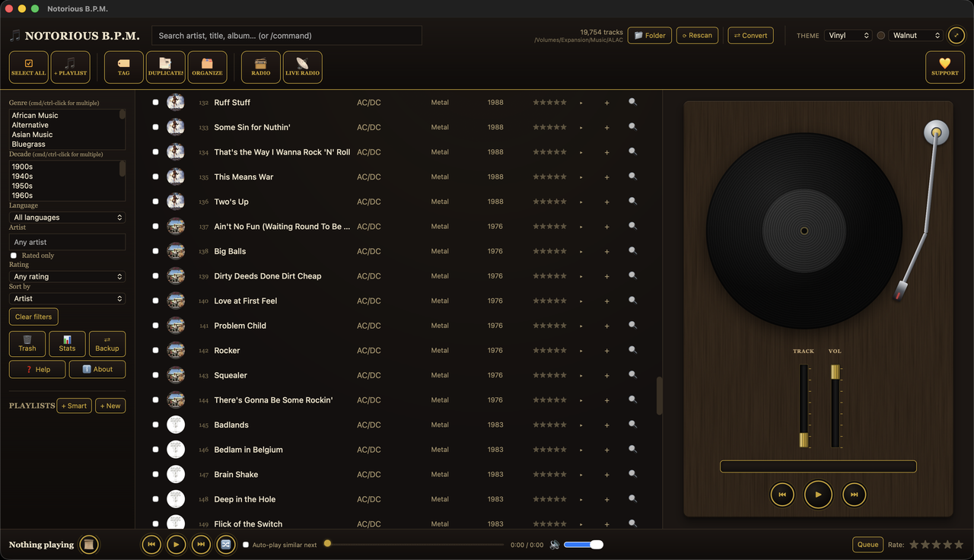974x560 pixels.
Task: Show the About dialog
Action: [97, 369]
